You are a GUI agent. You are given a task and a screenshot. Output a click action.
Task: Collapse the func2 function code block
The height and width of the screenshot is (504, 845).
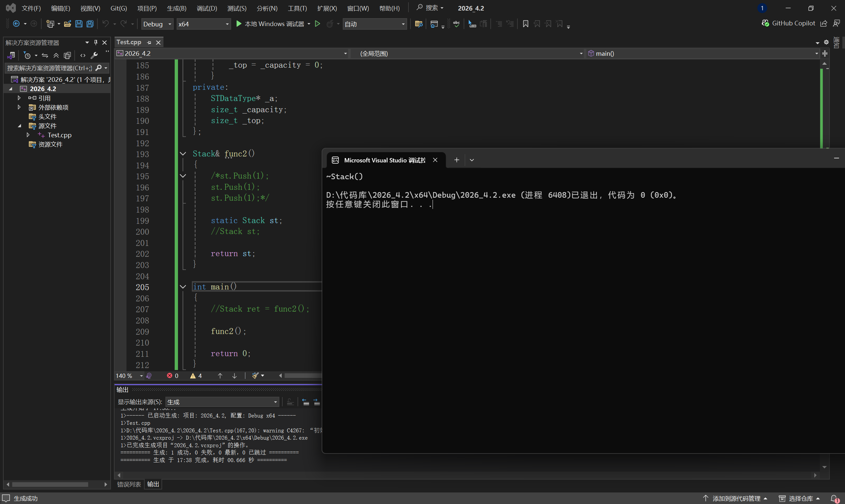click(183, 154)
